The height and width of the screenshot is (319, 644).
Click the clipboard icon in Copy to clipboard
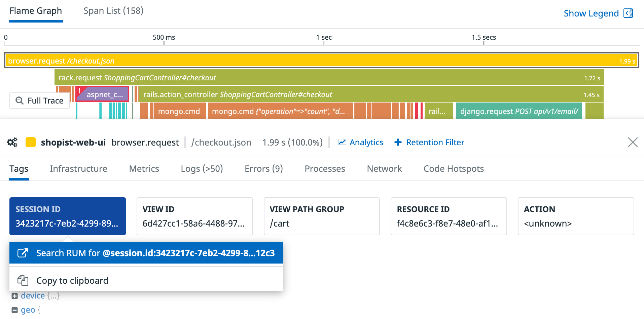[22, 280]
